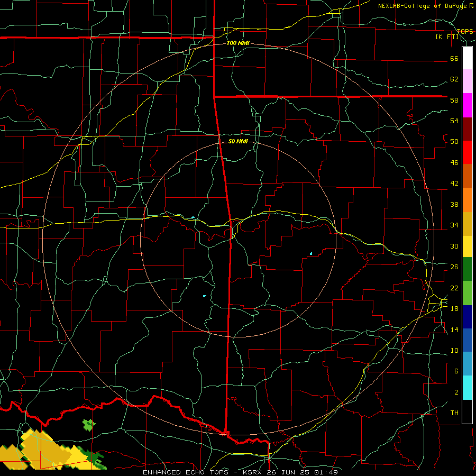This screenshot has height=476, width=476.
Task: Click the 50 NMI range ring label
Action: tap(238, 141)
